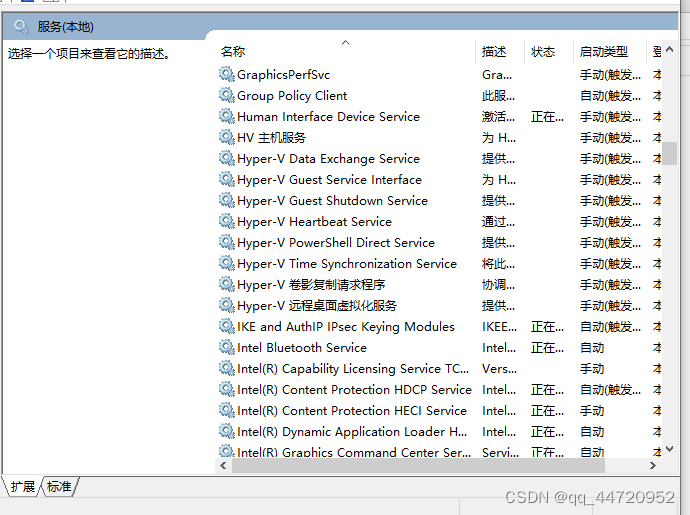The height and width of the screenshot is (515, 690).
Task: Click the sort arrow above 名称 column
Action: pyautogui.click(x=345, y=42)
